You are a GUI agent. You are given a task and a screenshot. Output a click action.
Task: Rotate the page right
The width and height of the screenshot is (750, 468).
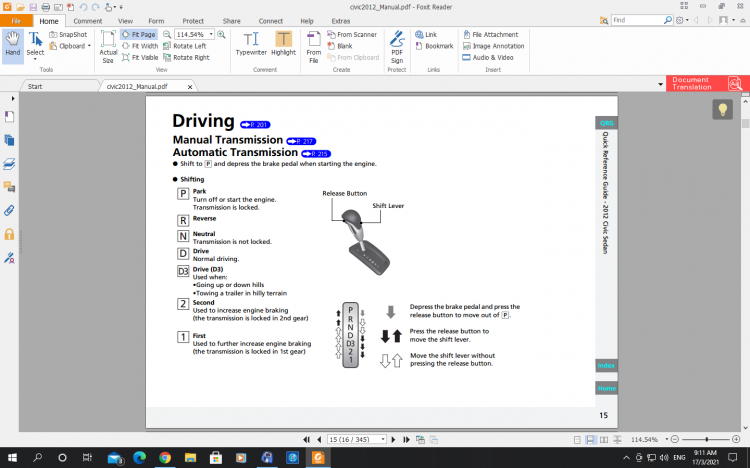[x=186, y=57]
